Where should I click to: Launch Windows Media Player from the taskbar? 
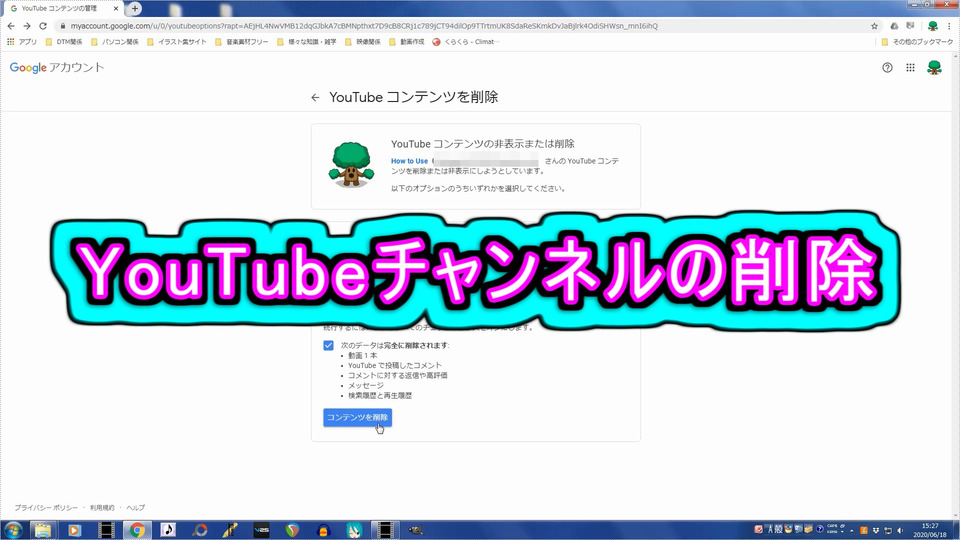tap(75, 530)
